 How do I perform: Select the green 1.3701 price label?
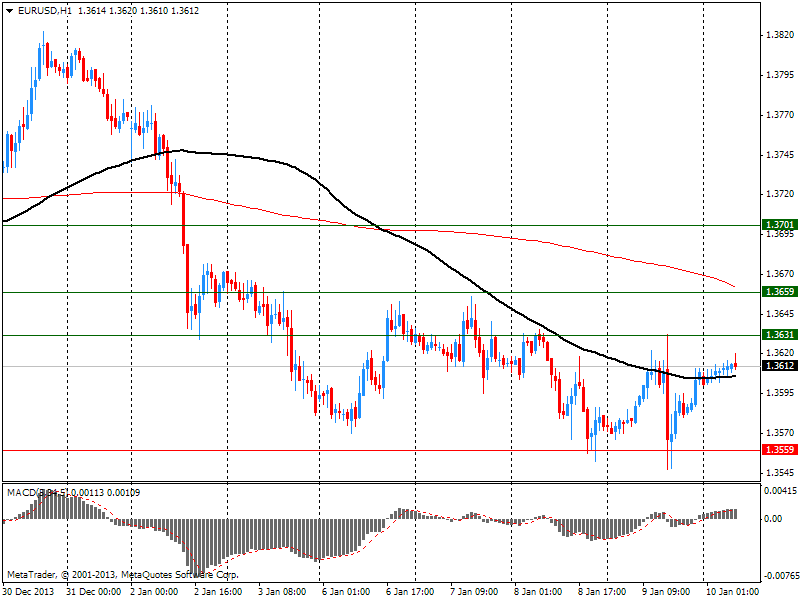779,225
